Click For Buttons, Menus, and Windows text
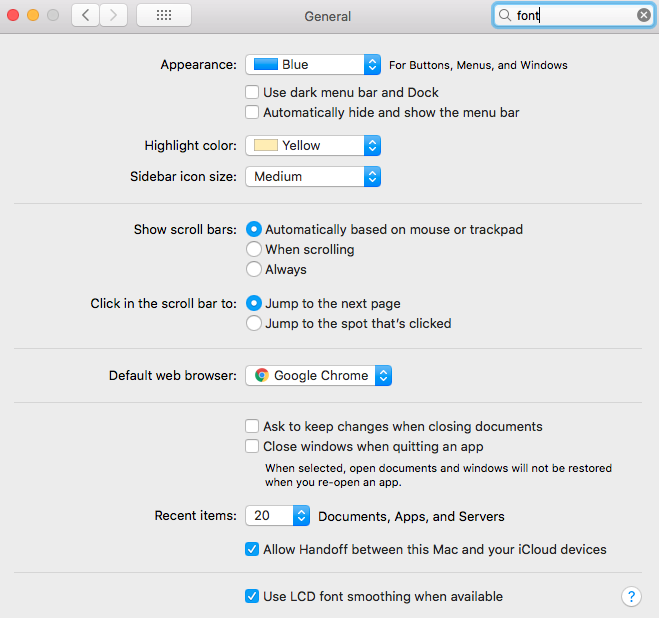Image resolution: width=659 pixels, height=618 pixels. [x=478, y=65]
